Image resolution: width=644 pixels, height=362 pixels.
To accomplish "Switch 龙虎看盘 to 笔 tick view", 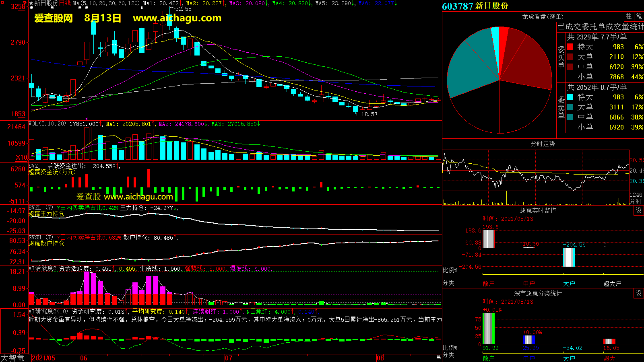I will pyautogui.click(x=639, y=16).
